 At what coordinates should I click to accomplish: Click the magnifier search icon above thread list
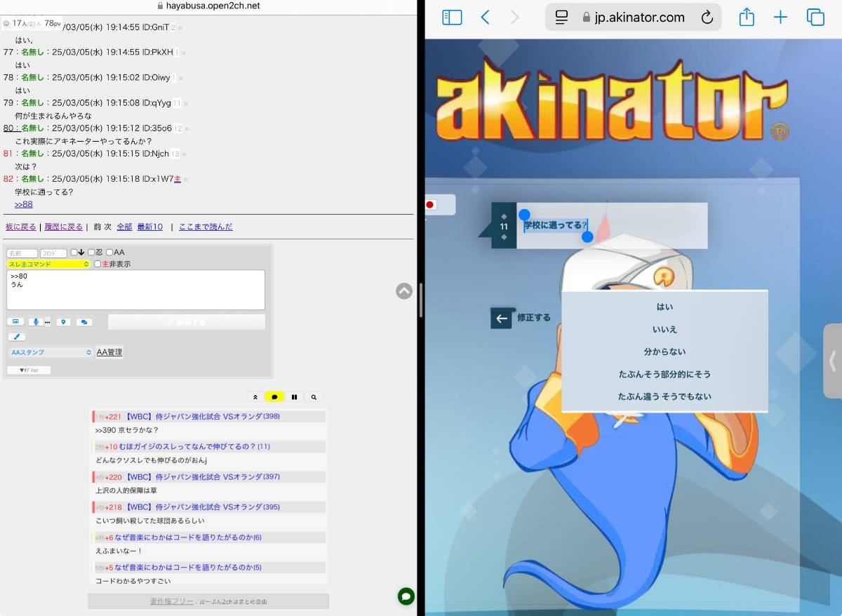[x=314, y=397]
